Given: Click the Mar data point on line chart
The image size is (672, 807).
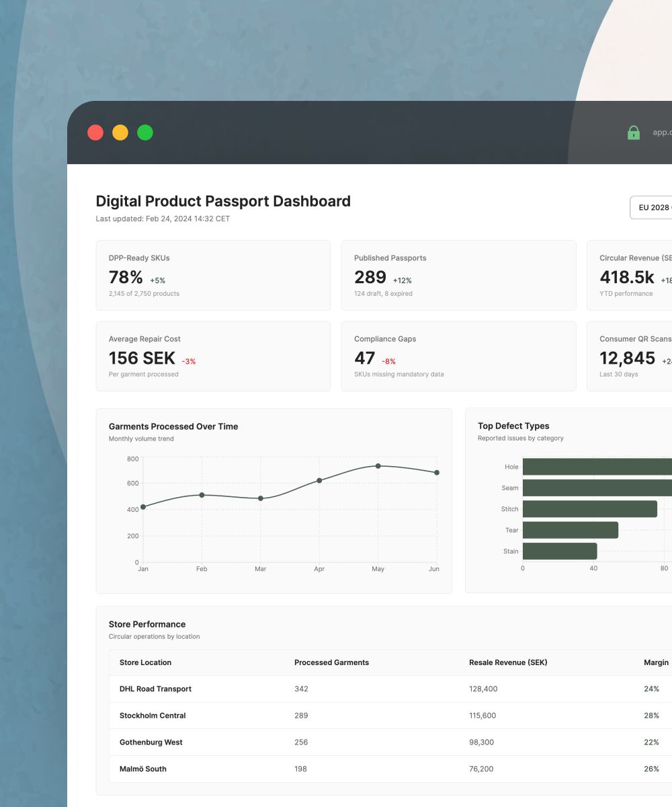Looking at the screenshot, I should click(261, 498).
